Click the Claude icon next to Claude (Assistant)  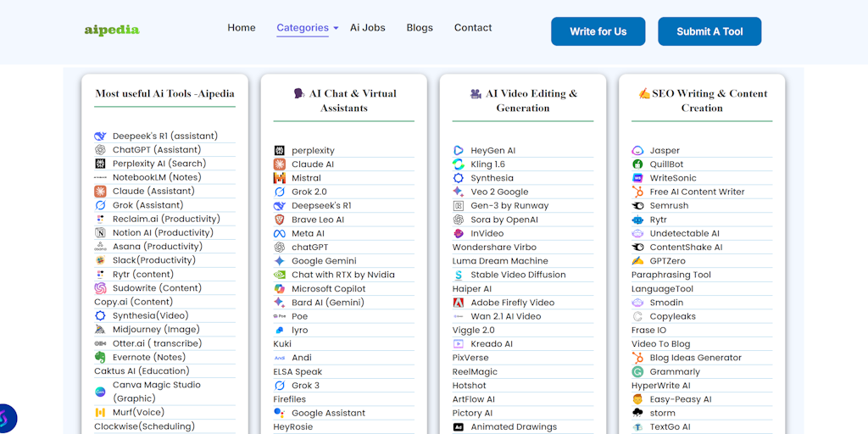click(x=100, y=192)
